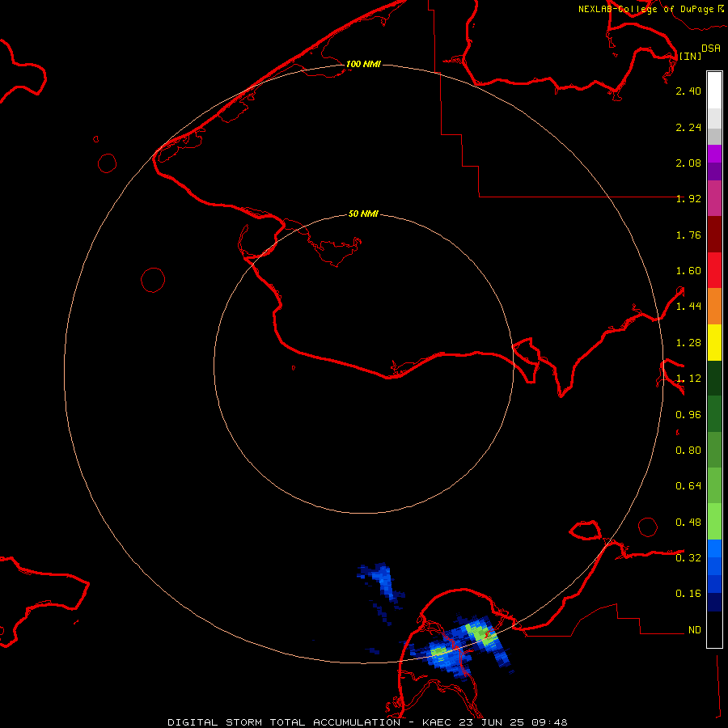Click the 0.64 legend value
The width and height of the screenshot is (728, 728).
[688, 486]
